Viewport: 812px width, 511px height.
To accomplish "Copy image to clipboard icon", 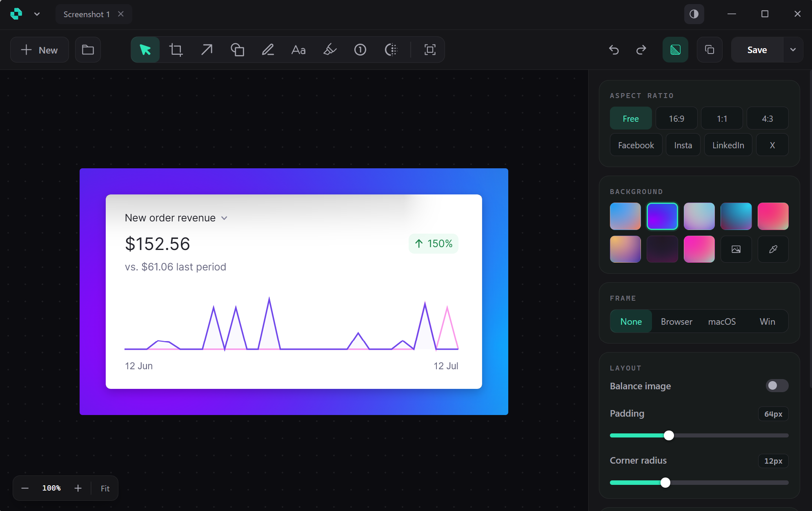I will (710, 50).
